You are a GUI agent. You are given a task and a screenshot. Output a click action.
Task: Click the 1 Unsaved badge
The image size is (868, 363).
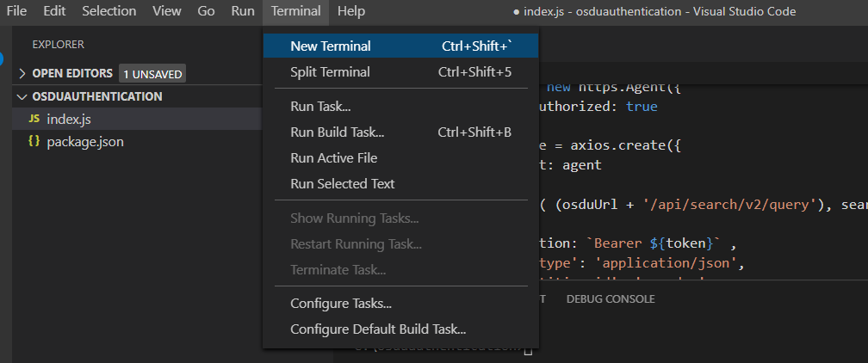[x=152, y=74]
